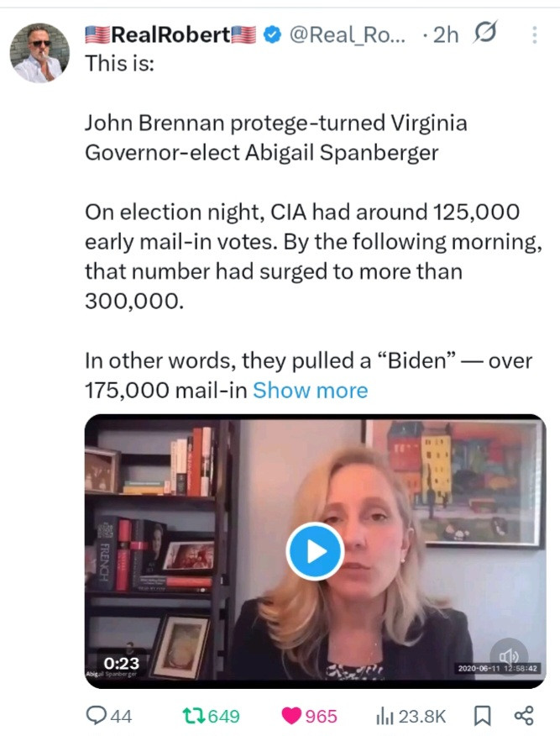Toggle the bookmark icon
The height and width of the screenshot is (736, 560).
[483, 716]
